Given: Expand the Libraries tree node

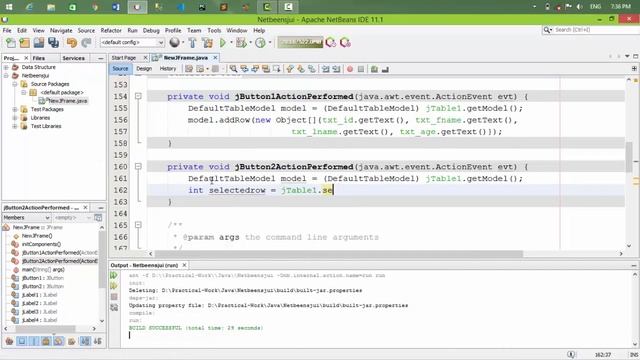Looking at the screenshot, I should (15, 118).
